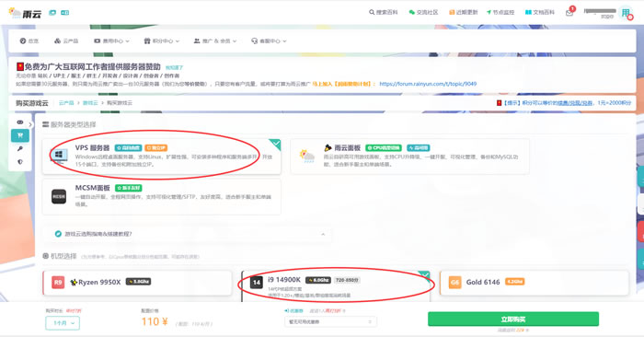This screenshot has width=644, height=337.
Task: Click the second teal icon beside the 雨云 logo
Action: 65,13
